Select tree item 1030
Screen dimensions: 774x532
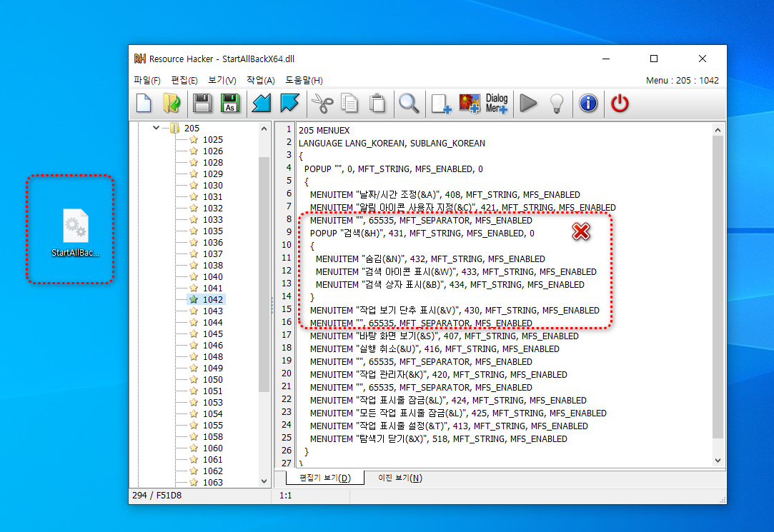click(x=213, y=186)
